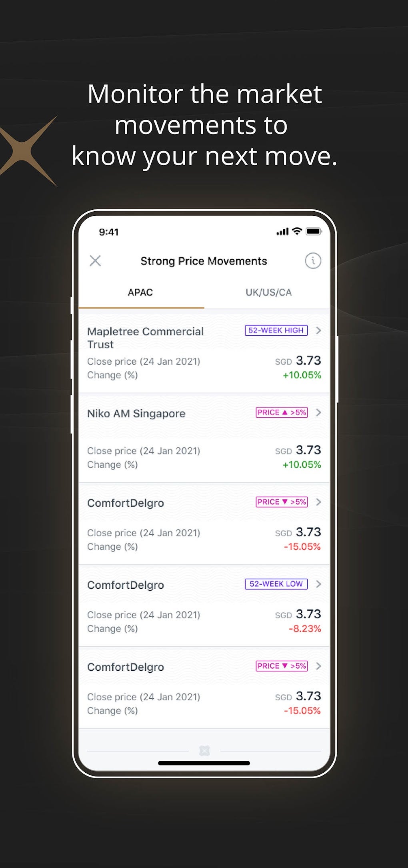This screenshot has height=868, width=408.
Task: Tap the 52-WEEK HIGH badge
Action: 276,331
